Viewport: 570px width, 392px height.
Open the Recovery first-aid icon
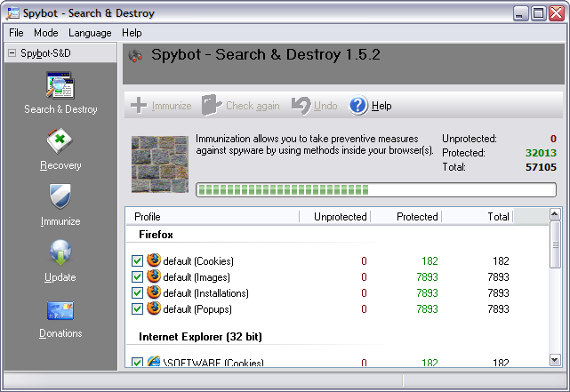click(60, 140)
